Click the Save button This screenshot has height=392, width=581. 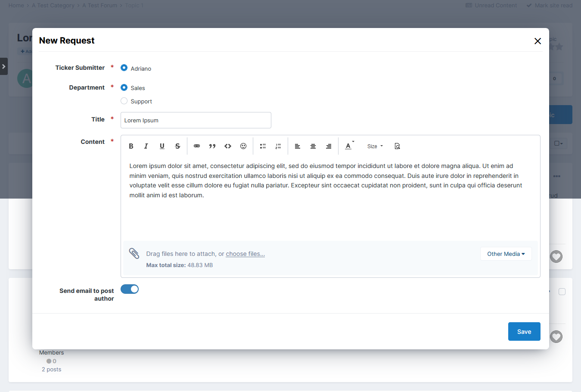pos(524,332)
